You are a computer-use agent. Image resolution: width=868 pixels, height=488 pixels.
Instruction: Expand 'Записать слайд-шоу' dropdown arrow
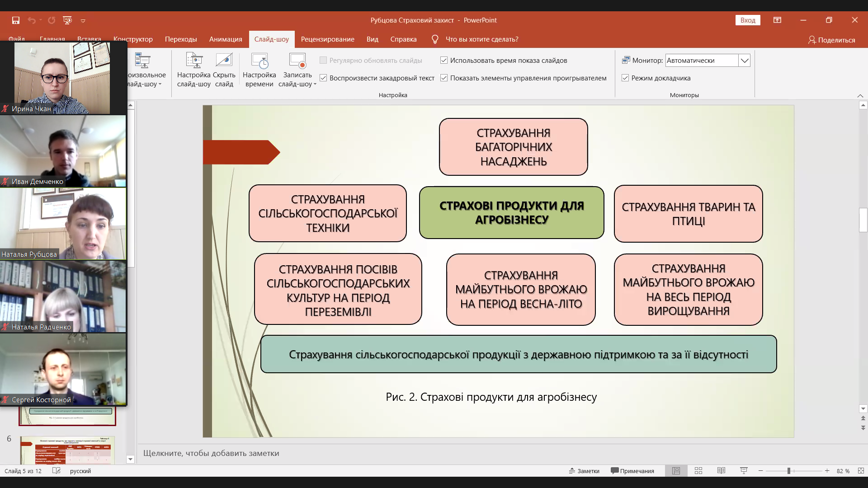click(315, 84)
